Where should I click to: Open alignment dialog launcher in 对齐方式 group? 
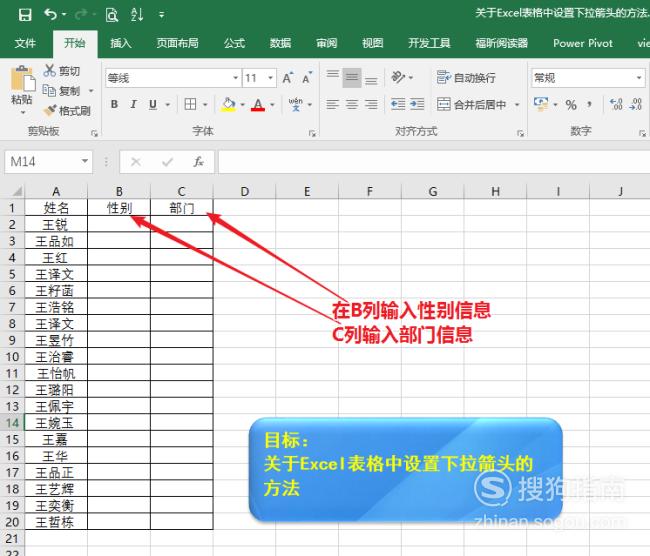(520, 134)
